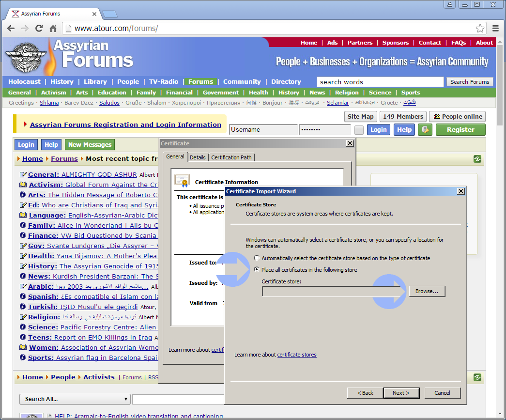
Task: Open the Shlāma greeting link
Action: click(x=49, y=103)
